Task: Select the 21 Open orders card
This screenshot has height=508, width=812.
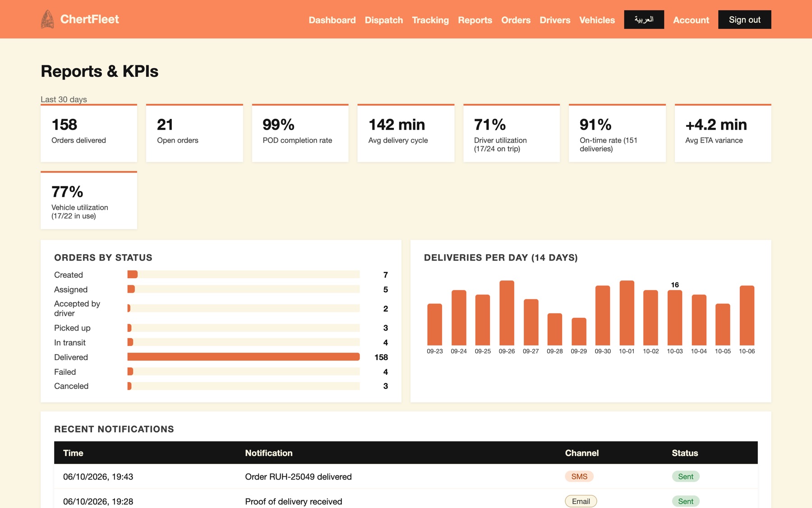Action: click(x=194, y=133)
